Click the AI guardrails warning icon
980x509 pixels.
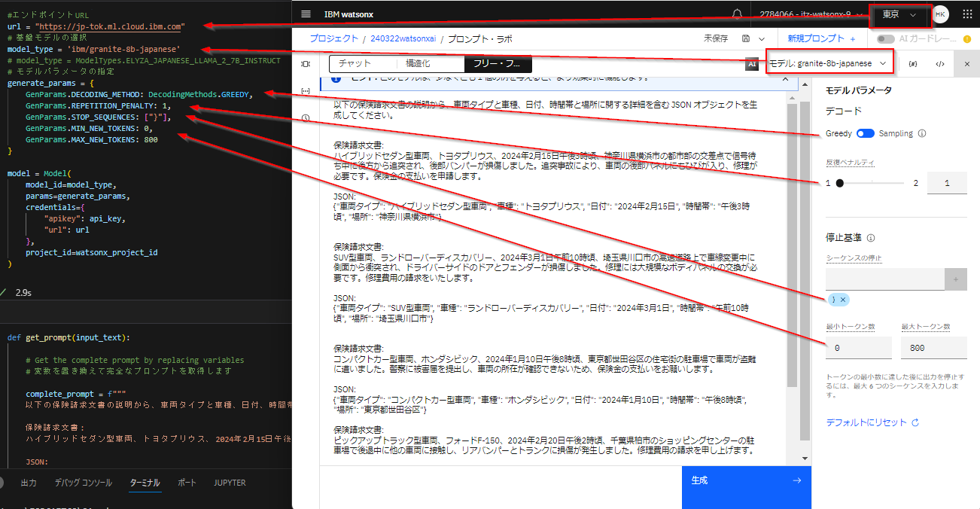pyautogui.click(x=966, y=38)
